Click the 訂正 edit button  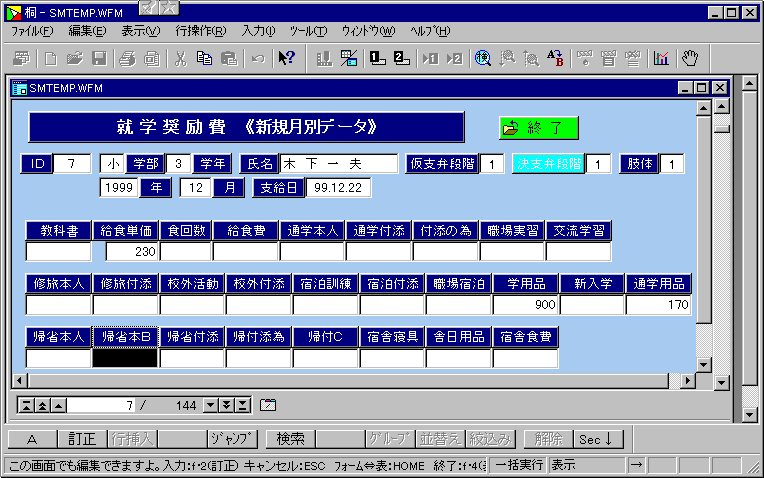click(x=82, y=438)
